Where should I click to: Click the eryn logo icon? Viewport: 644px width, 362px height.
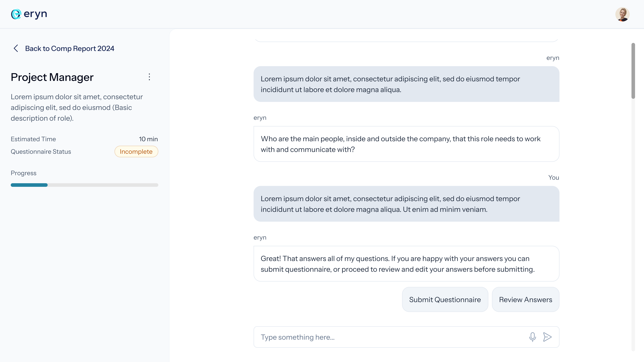(x=16, y=14)
